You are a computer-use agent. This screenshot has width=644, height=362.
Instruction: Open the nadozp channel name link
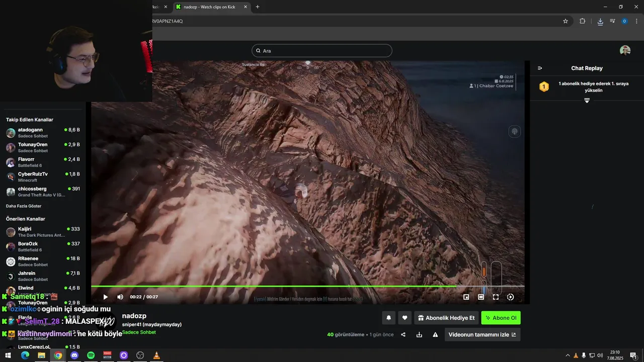coord(134,316)
